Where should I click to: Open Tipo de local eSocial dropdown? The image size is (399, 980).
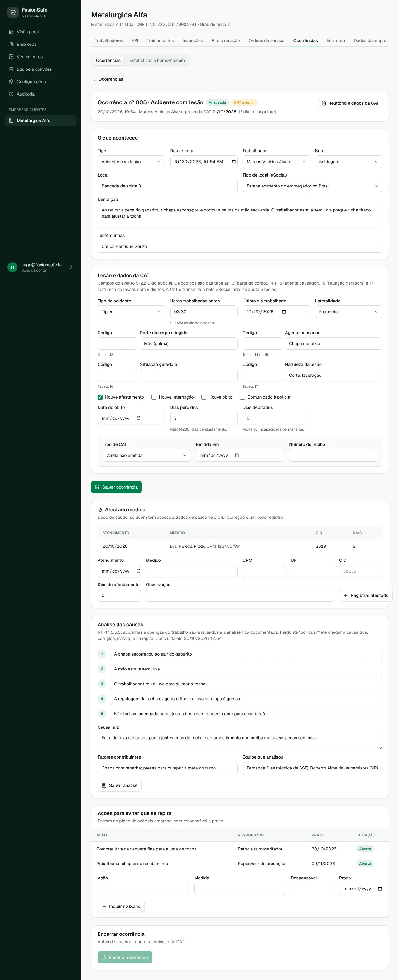(312, 186)
